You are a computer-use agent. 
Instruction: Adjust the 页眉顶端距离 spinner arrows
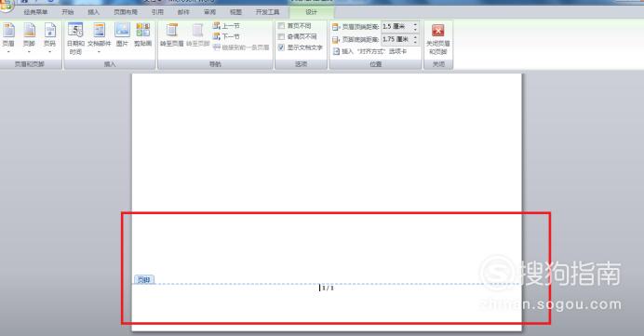tap(415, 26)
